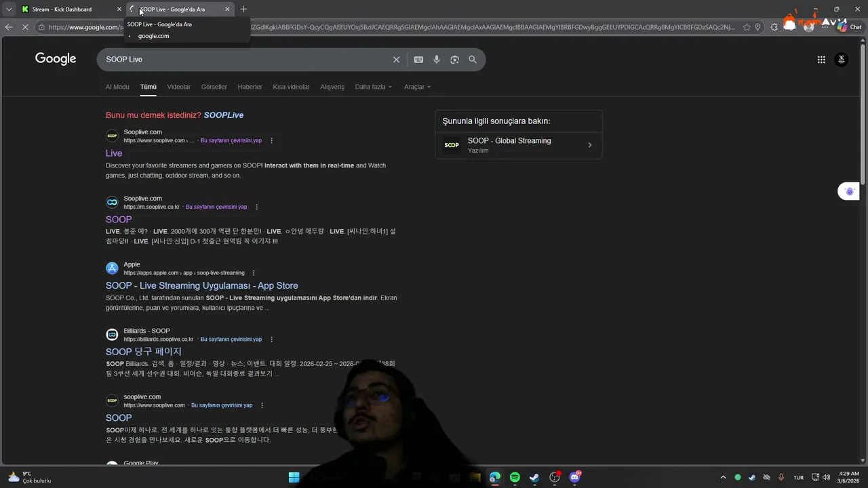Open SOOP Live Streaming App Store link
The width and height of the screenshot is (868, 488).
(202, 286)
